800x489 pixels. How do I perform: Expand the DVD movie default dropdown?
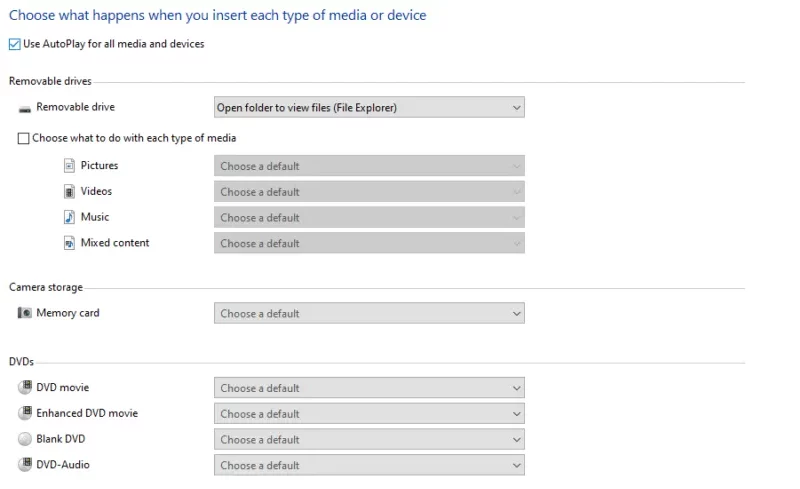[x=369, y=387]
